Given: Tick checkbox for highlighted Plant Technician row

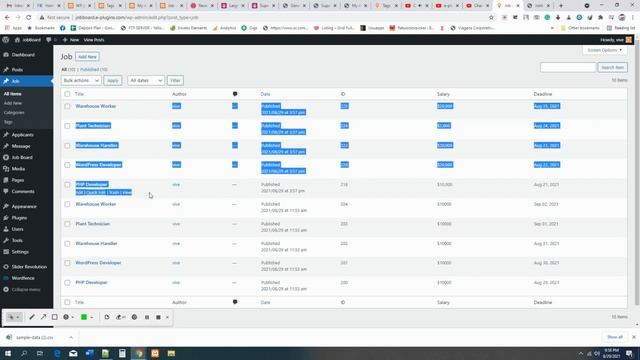Looking at the screenshot, I should [x=67, y=126].
